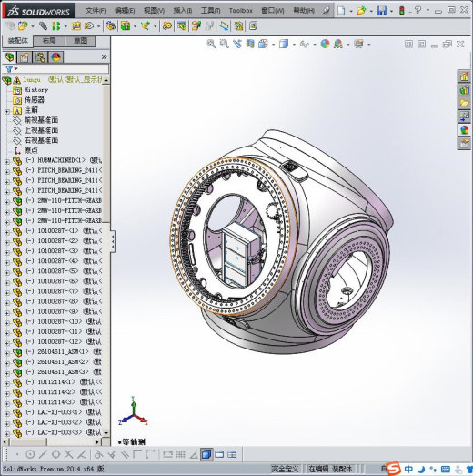This screenshot has width=473, height=476.
Task: Click the Zoom to Area icon
Action: pyautogui.click(x=224, y=44)
